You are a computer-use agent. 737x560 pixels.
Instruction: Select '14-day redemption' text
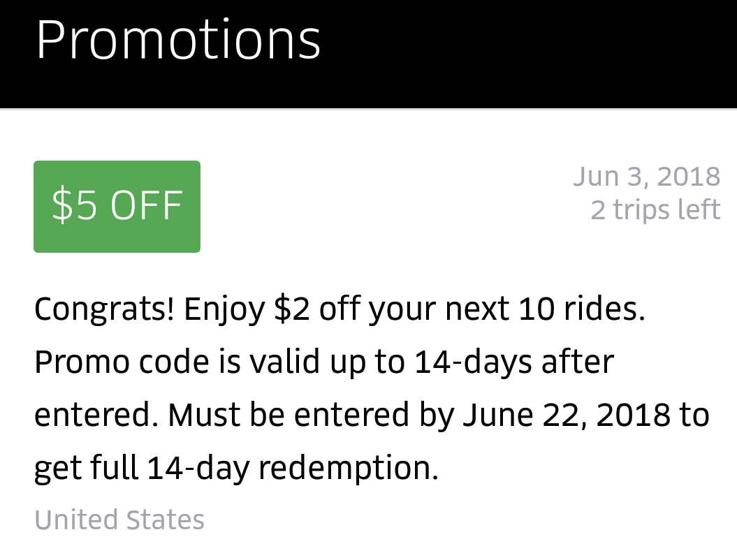293,469
